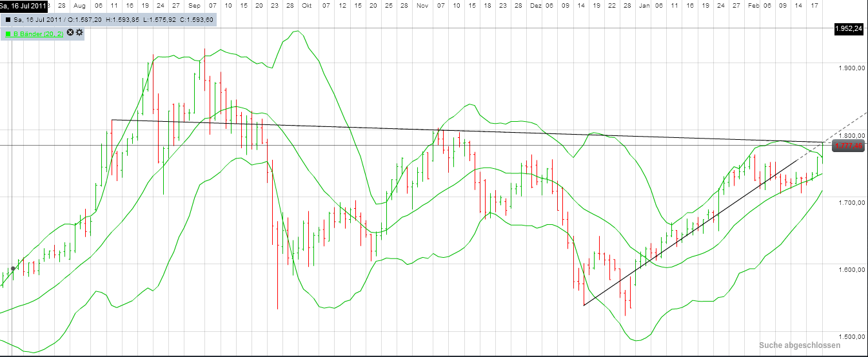Open B Bänder settings via the gear icon
This screenshot has height=357, width=868.
(x=79, y=32)
